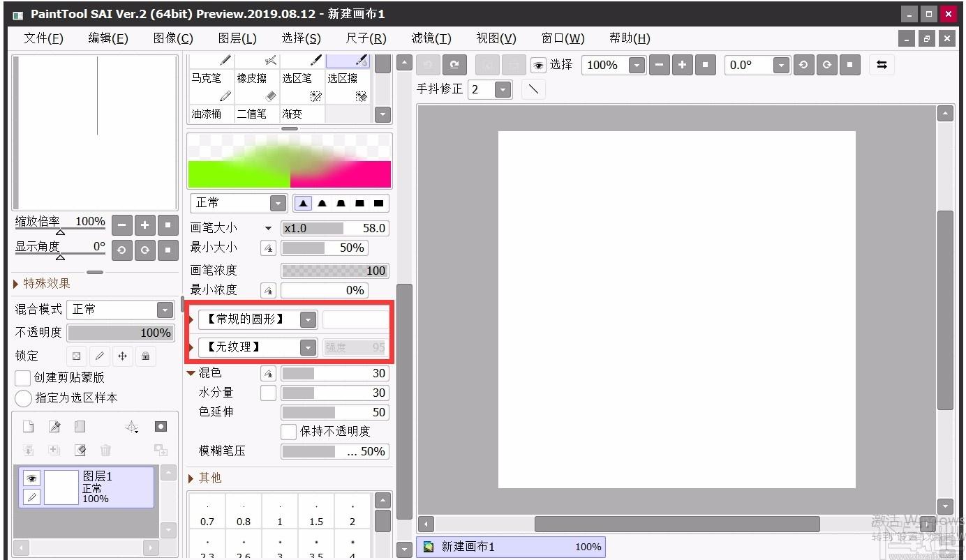
Task: Expand the 特殊效果 section
Action: click(42, 284)
